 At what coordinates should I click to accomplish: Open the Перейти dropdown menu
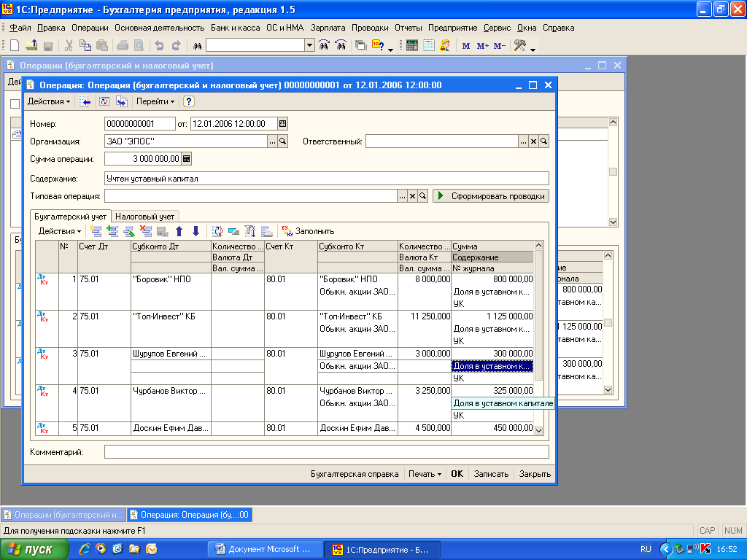pyautogui.click(x=155, y=101)
